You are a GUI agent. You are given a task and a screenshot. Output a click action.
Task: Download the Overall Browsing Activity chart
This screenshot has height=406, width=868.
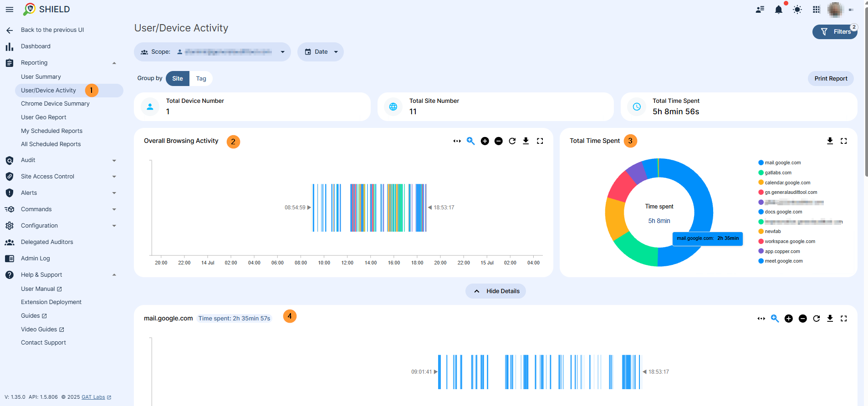(526, 141)
